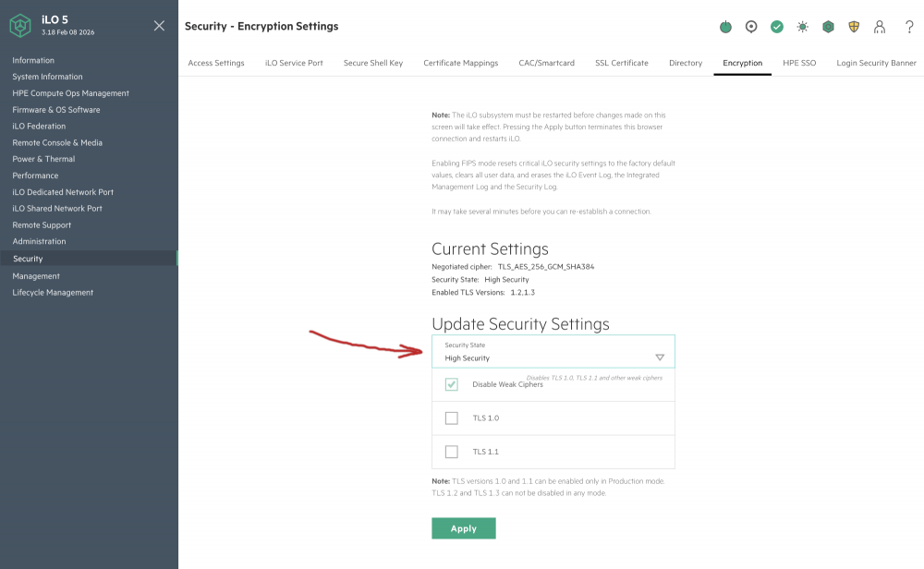Screen dimensions: 924x569
Task: Click the Security - Encryption Settings page title
Action: 261,26
